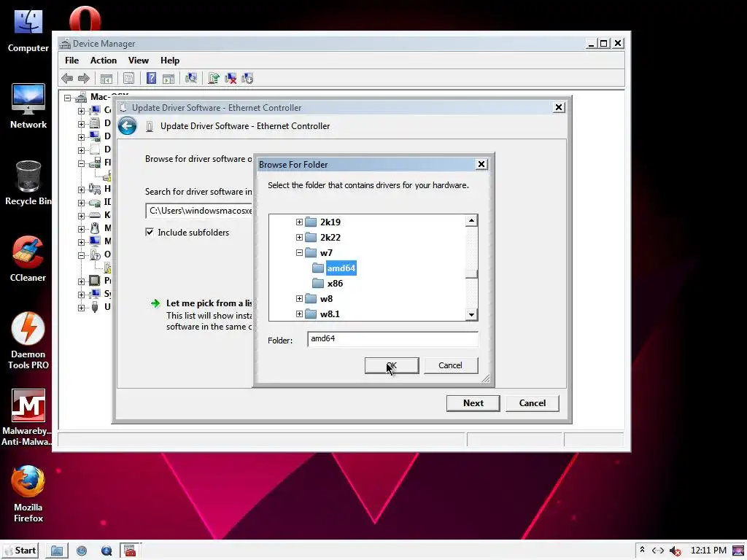Launch Daemon Tools PRO from the desktop
The height and width of the screenshot is (560, 747).
click(28, 341)
